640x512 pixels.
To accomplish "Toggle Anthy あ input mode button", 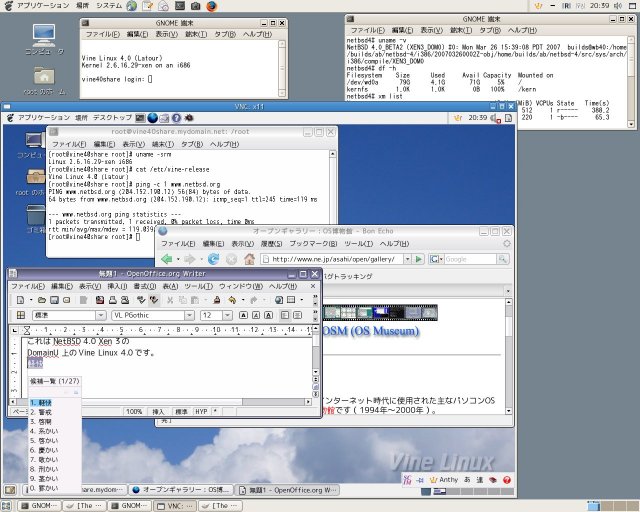I will (467, 480).
